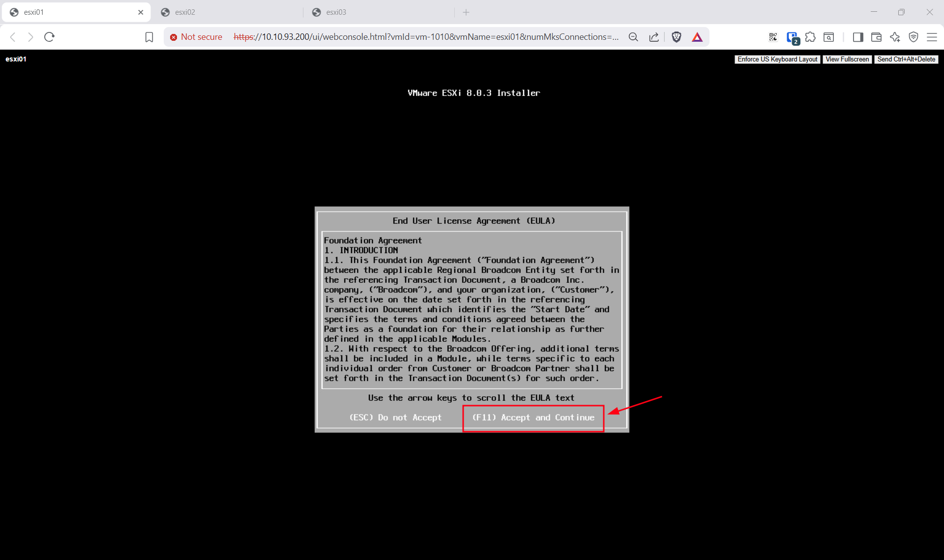Screen dimensions: 944x560
Task: Open the Brave Wallet icon
Action: pyautogui.click(x=876, y=37)
